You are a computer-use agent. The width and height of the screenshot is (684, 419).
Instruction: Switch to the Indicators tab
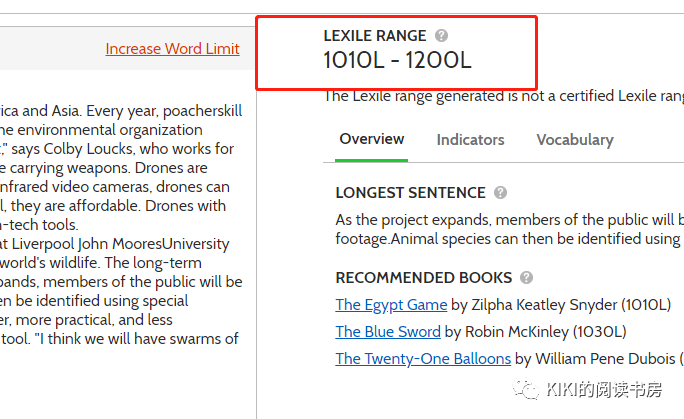coord(470,140)
